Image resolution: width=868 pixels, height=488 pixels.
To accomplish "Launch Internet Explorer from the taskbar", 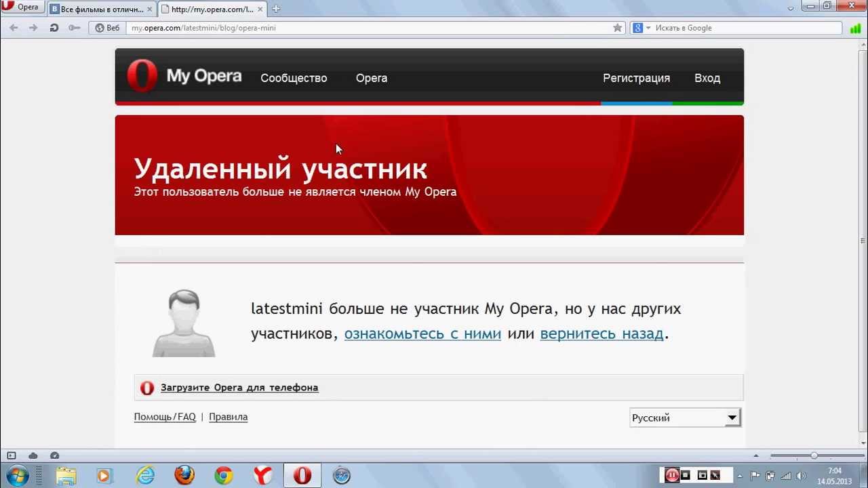I will coord(145,476).
